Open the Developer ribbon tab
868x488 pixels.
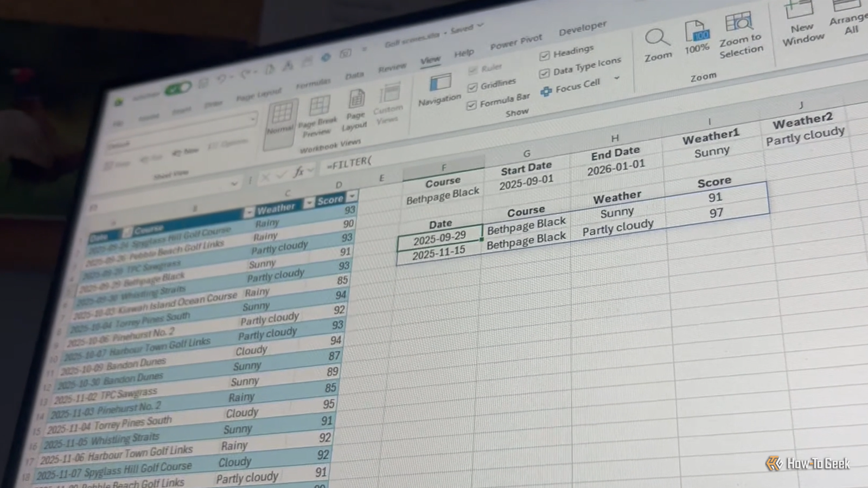coord(583,28)
